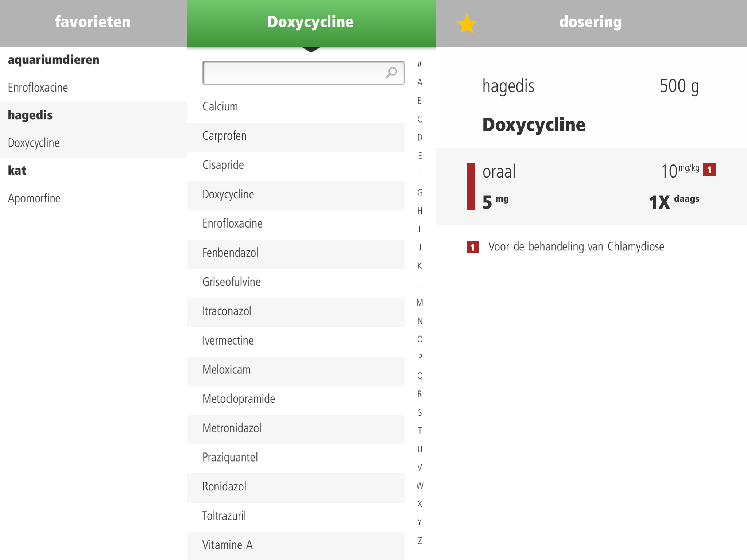The image size is (747, 560).
Task: Click the red footnote 1 marker before Chlamydiose note
Action: (473, 248)
